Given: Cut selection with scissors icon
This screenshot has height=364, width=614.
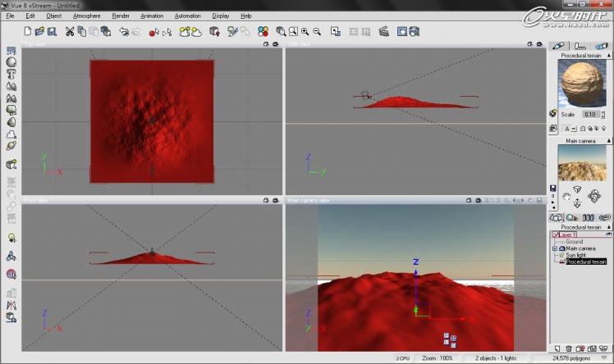Looking at the screenshot, I should pos(70,31).
